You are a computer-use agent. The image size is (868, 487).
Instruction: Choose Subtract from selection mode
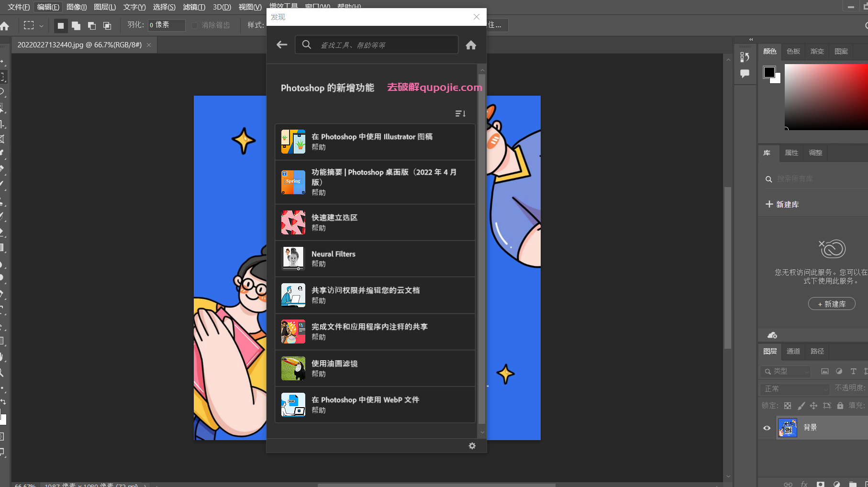click(92, 25)
